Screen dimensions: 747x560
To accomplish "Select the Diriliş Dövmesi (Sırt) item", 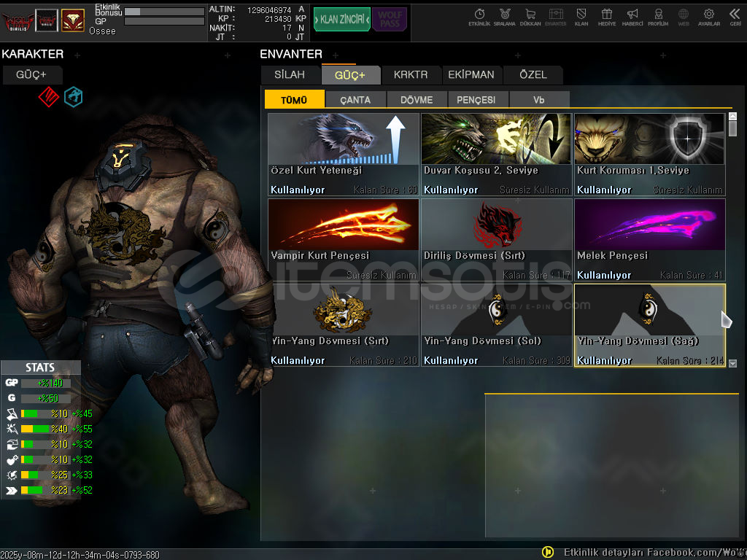I will coord(496,239).
